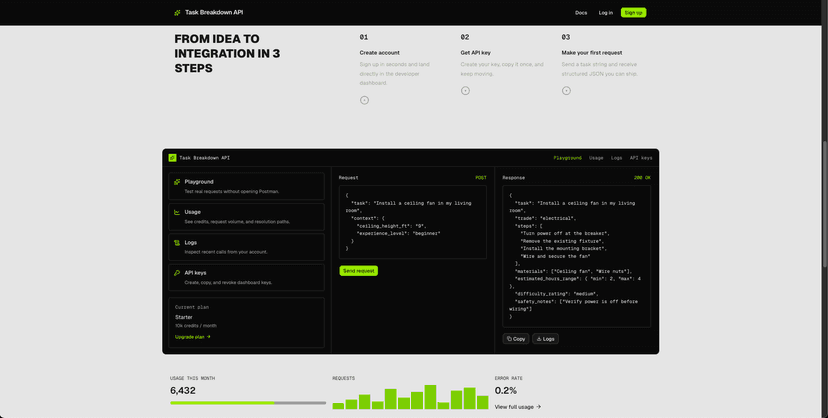The image size is (828, 418).
Task: Click the Make your first request heading
Action: pyautogui.click(x=592, y=53)
